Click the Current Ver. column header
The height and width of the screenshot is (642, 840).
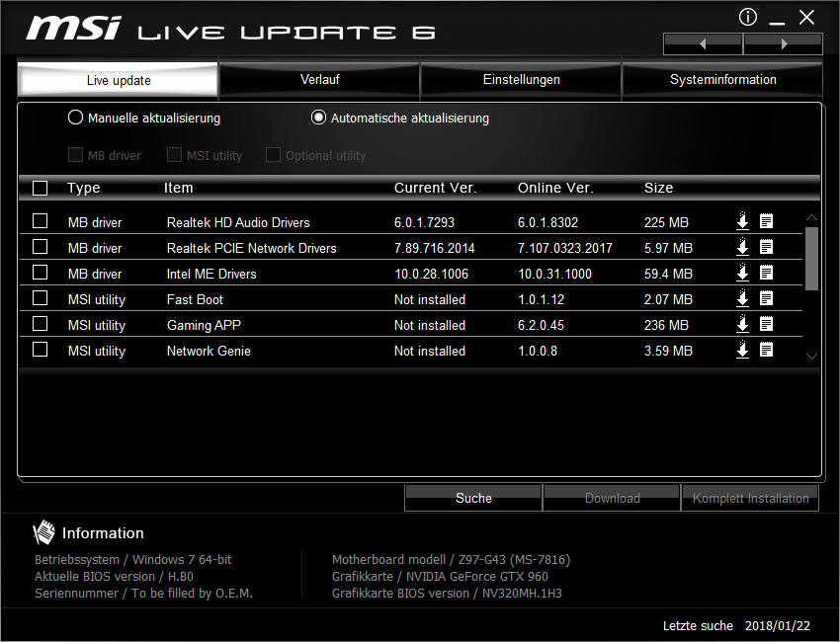pyautogui.click(x=435, y=188)
